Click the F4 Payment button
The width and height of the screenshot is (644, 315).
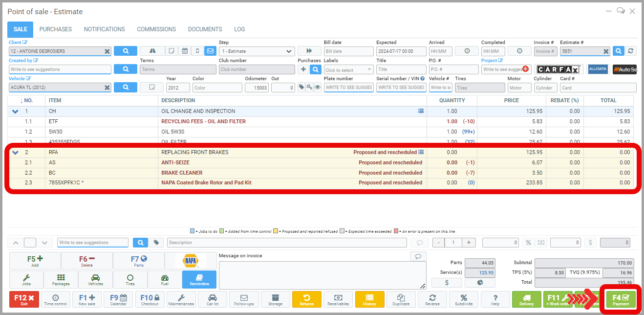click(x=621, y=299)
